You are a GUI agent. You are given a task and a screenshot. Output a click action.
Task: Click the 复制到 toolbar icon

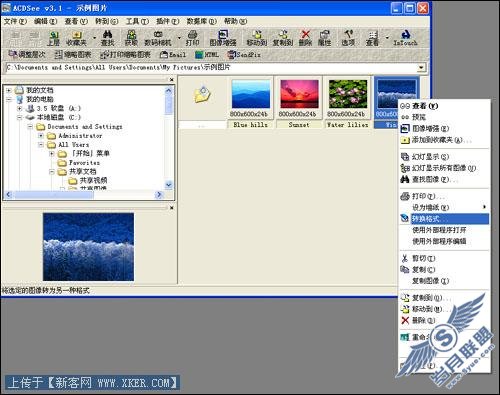click(x=283, y=38)
